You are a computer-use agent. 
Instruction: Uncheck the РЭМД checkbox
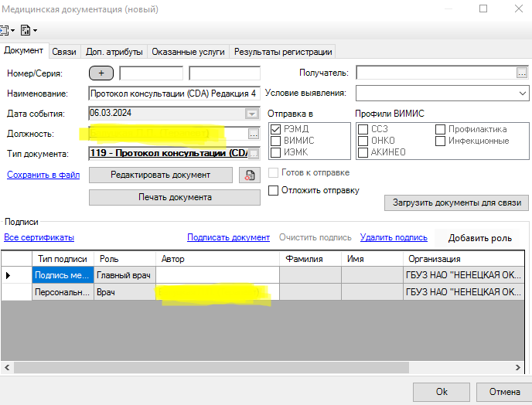[x=274, y=129]
